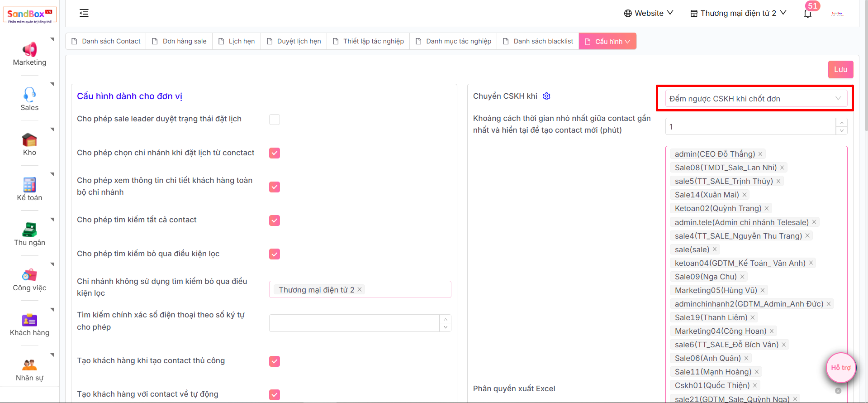Click the Lưu save button
This screenshot has width=868, height=403.
[x=840, y=69]
